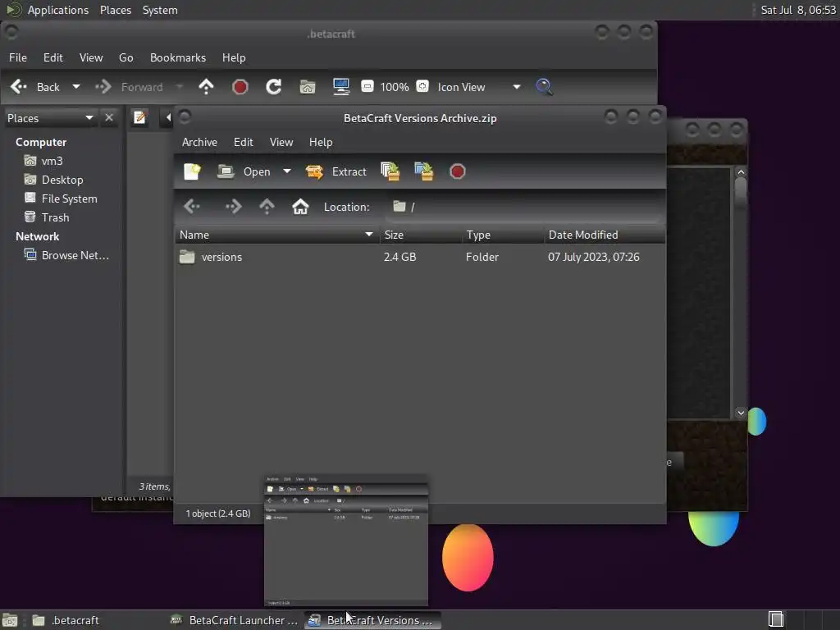The width and height of the screenshot is (840, 630).
Task: Click '1 object (2.4 GB)' status bar text
Action: 218,514
